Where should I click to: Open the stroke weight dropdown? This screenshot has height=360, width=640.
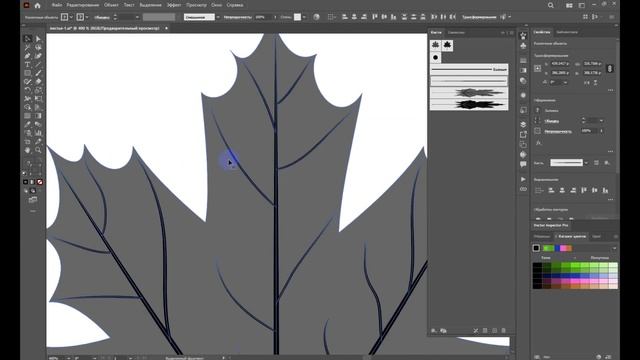click(137, 17)
